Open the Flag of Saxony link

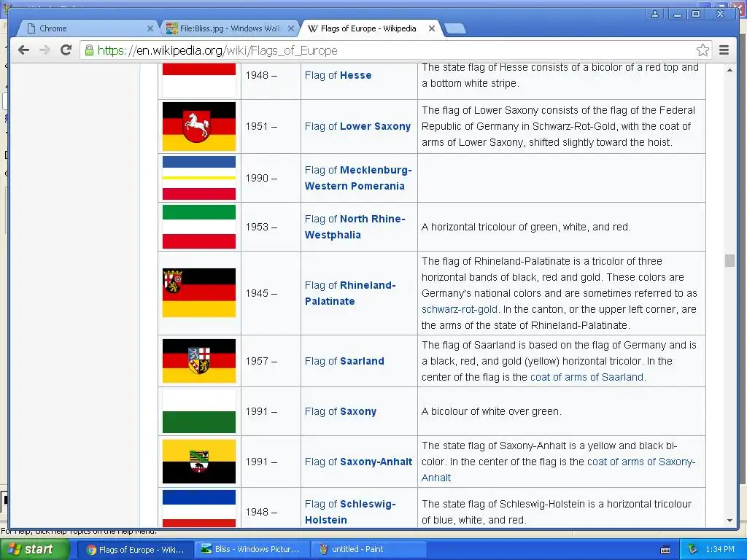[341, 411]
